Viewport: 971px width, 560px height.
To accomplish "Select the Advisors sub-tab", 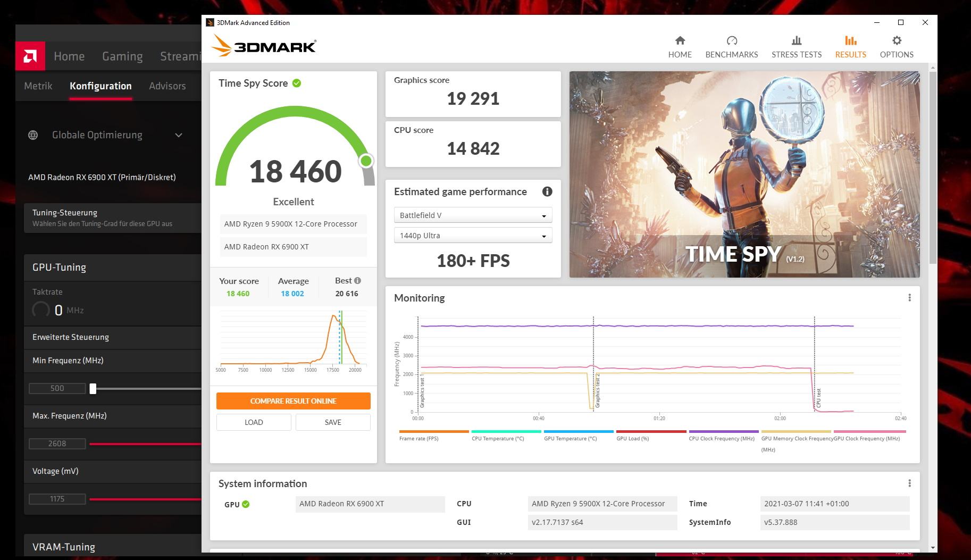I will coord(168,86).
